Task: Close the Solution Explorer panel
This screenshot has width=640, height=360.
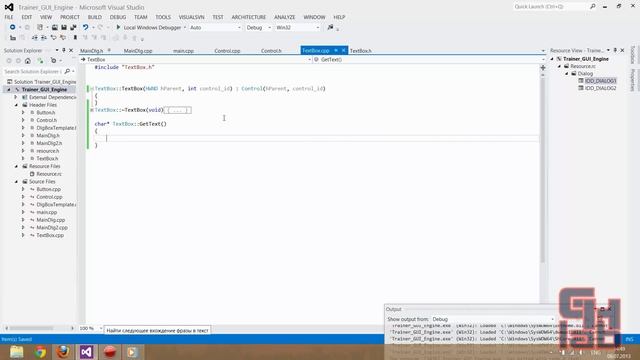Action: (x=71, y=50)
